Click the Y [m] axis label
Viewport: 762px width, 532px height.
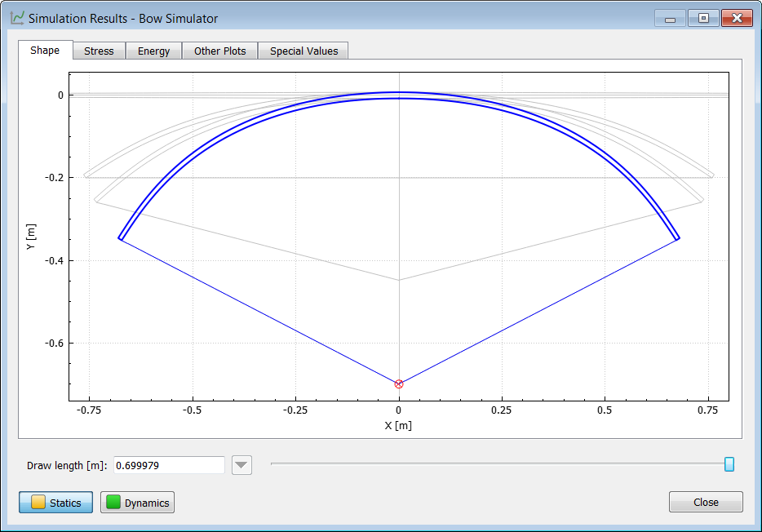pyautogui.click(x=31, y=237)
